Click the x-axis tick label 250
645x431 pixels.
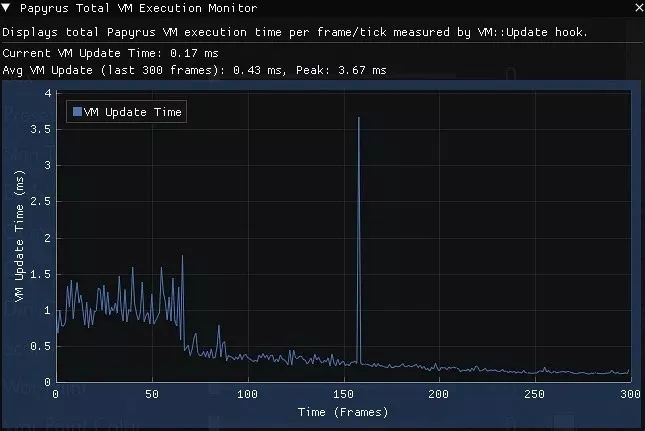pyautogui.click(x=534, y=394)
